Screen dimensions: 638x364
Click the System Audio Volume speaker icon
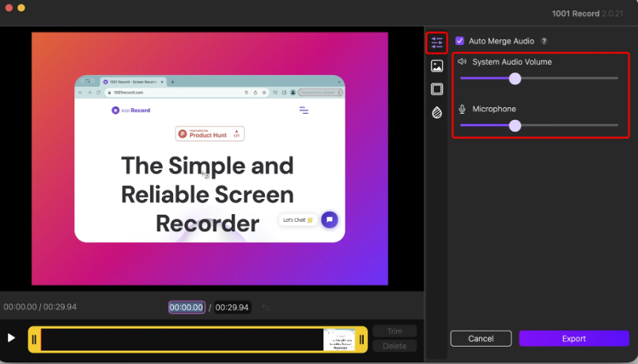tap(462, 62)
